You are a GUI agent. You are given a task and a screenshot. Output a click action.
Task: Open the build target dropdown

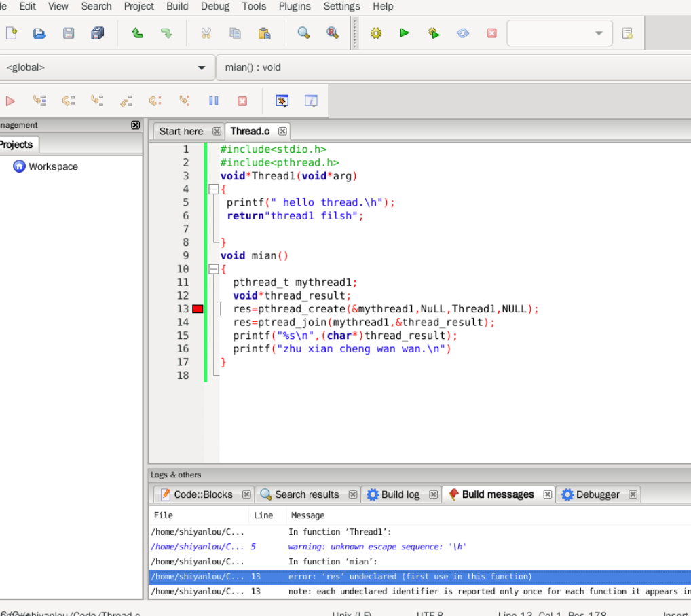(x=598, y=33)
